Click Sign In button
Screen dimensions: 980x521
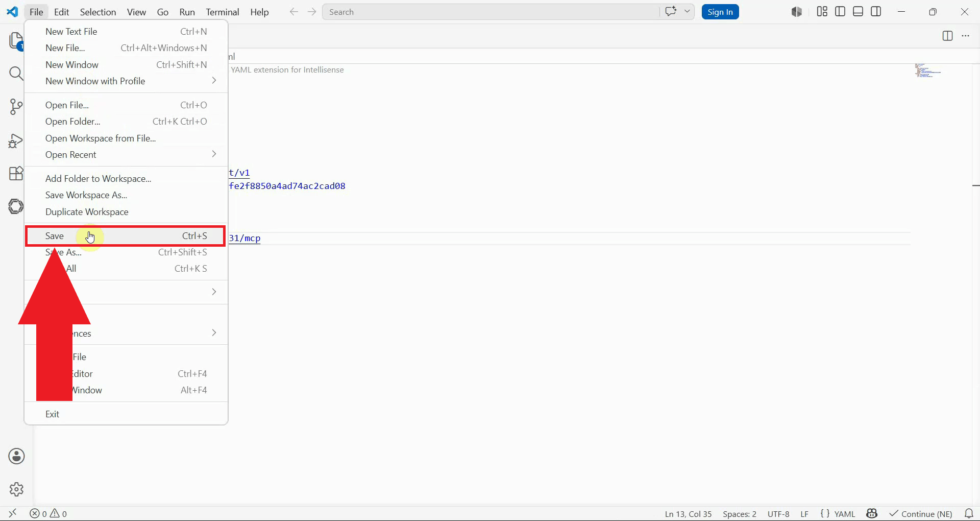[x=720, y=12]
